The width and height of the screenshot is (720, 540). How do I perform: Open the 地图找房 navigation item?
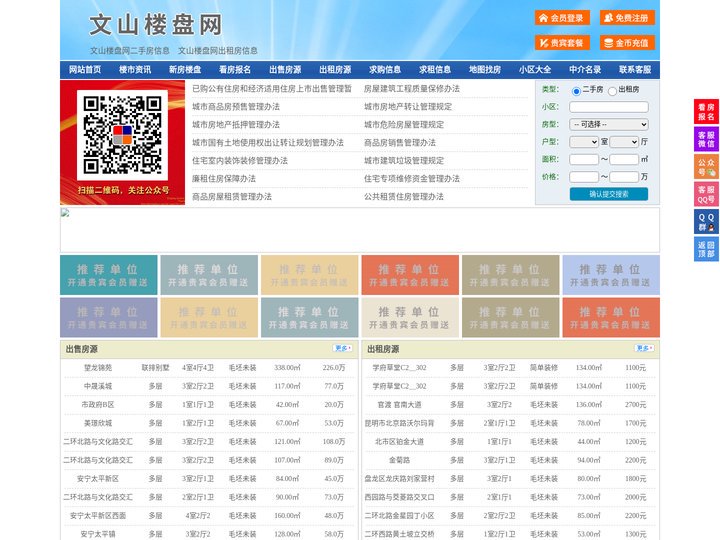[485, 70]
